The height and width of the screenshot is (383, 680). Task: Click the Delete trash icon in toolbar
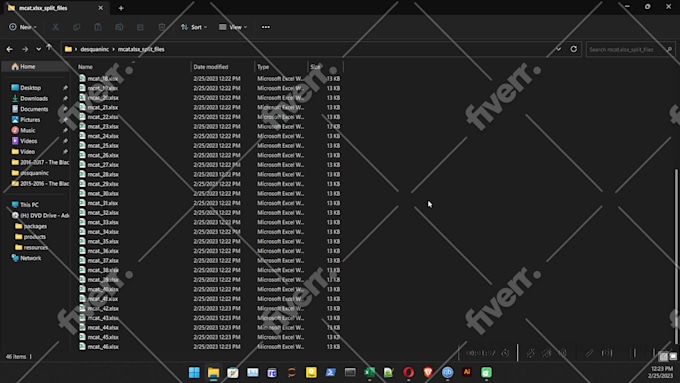162,27
